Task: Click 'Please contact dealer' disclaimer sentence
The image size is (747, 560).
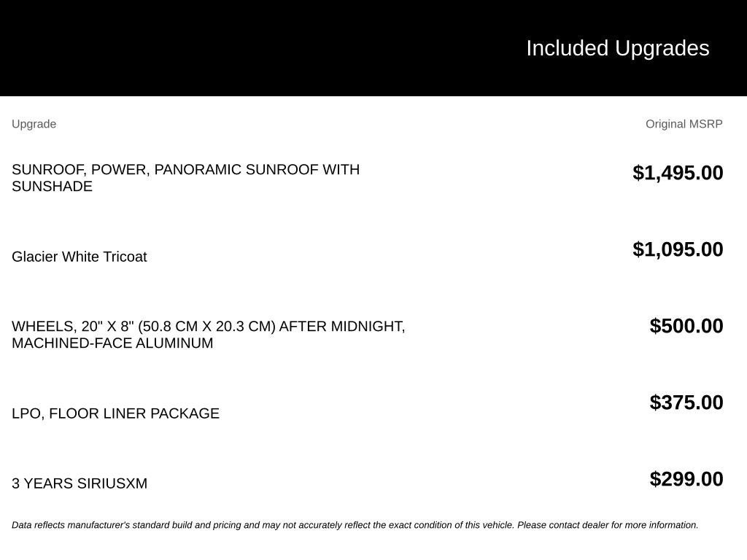Action: [608, 525]
